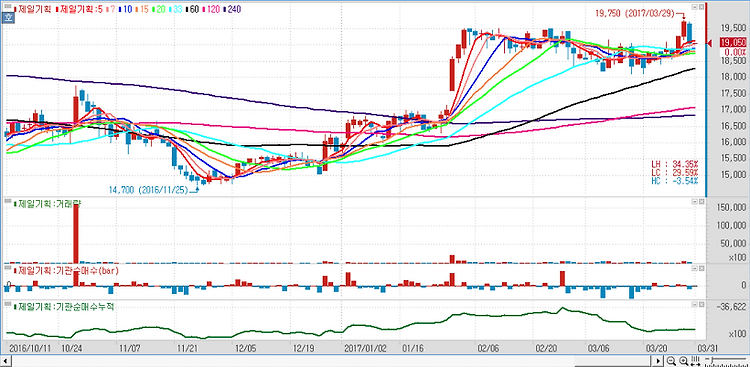Click the 2017/01/02 date label
The width and height of the screenshot is (750, 367).
[x=364, y=347]
